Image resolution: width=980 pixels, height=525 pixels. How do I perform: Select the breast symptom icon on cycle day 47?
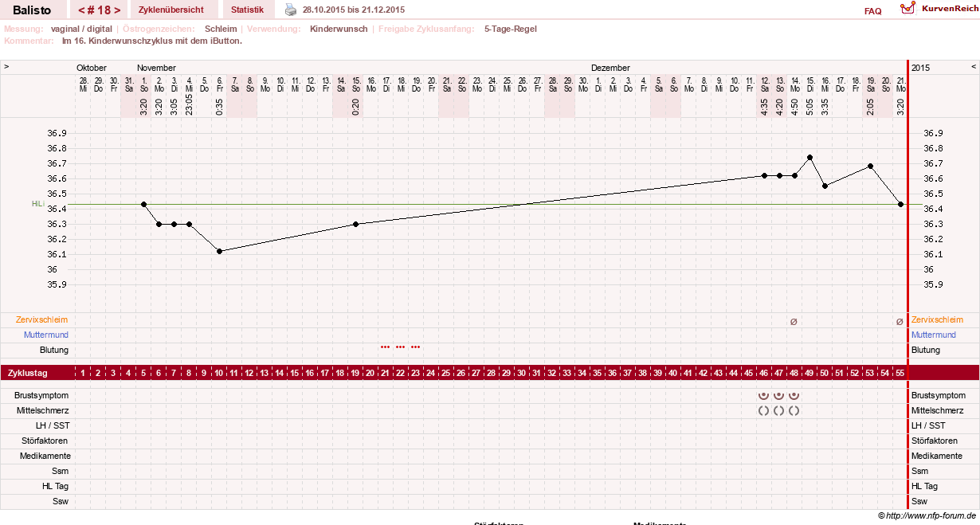778,395
